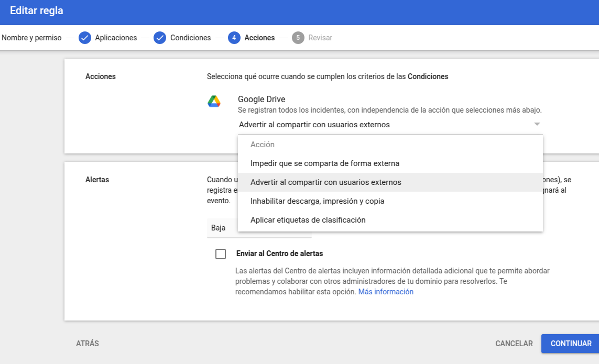Click the CONTINUAR button

point(570,344)
